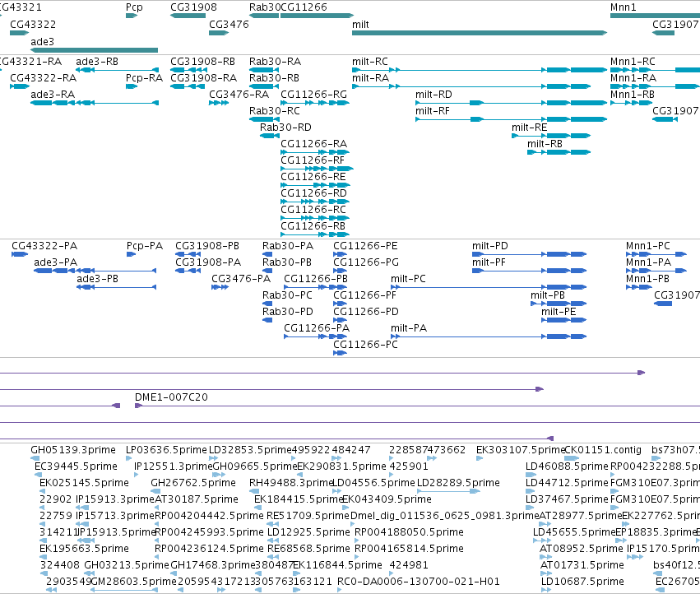Click transcript Rab30-RA label
This screenshot has width=700, height=594.
tap(275, 62)
